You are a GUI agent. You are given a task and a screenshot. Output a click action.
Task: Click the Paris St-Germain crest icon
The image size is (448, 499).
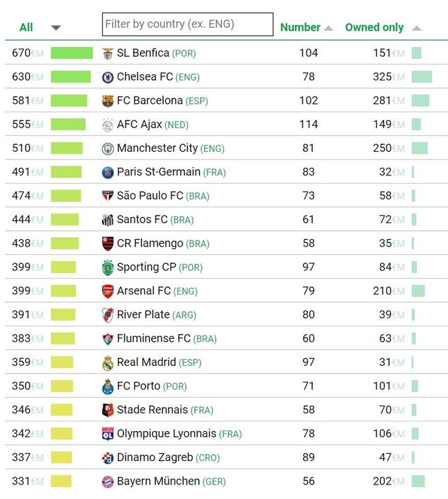click(x=107, y=172)
